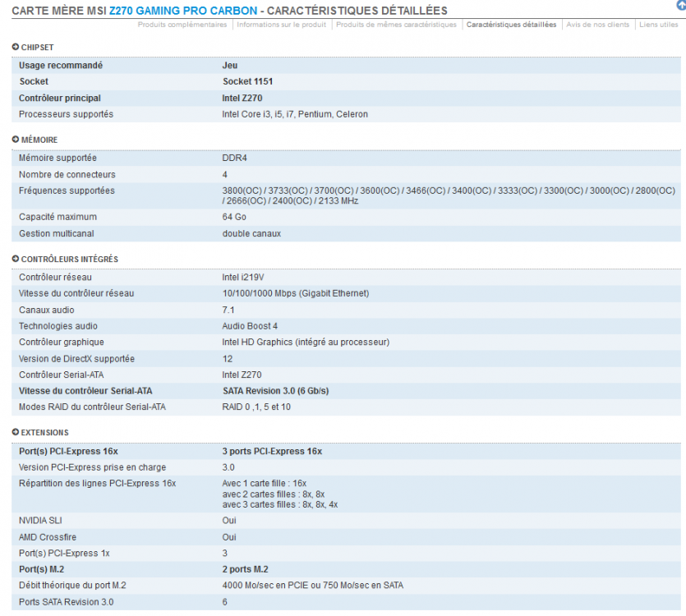
Task: Open Produits de mêmes caractéristiques tab
Action: tap(396, 25)
